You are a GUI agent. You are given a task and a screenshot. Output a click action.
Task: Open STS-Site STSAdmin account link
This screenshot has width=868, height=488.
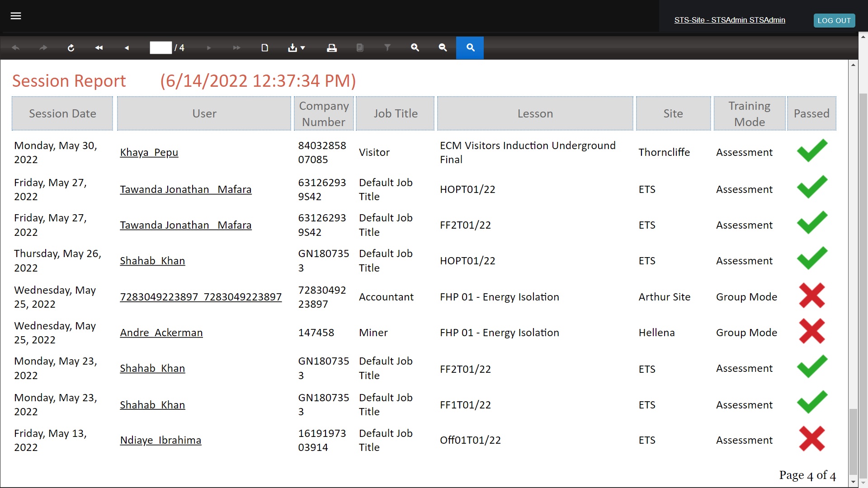pyautogui.click(x=729, y=20)
